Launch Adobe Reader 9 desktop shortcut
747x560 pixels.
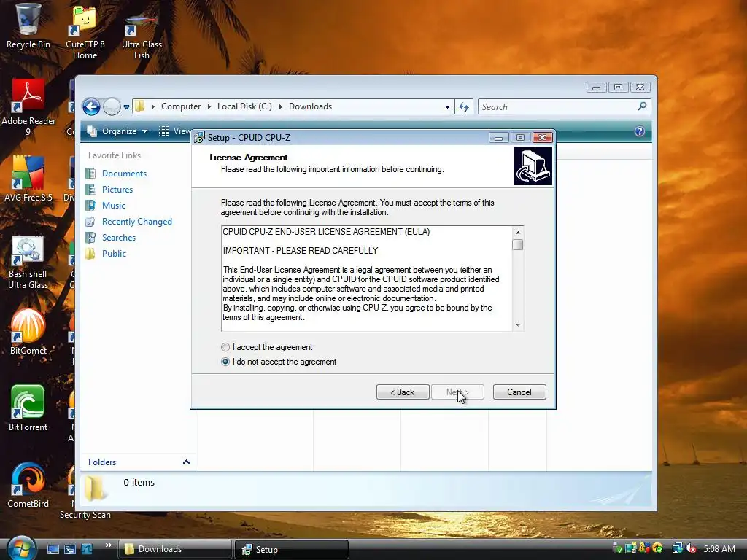pos(28,107)
